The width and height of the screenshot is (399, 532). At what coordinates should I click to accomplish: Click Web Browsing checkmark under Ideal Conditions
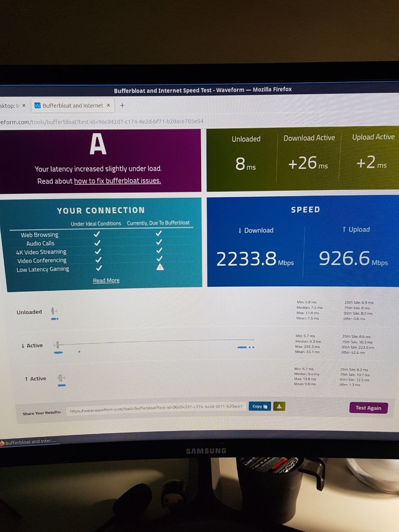coord(97,234)
